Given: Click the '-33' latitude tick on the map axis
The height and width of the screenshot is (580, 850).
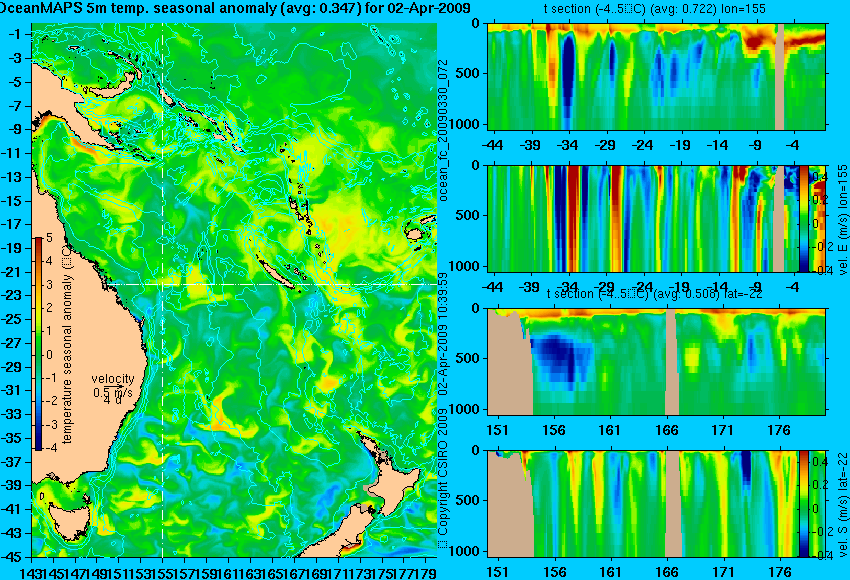Looking at the screenshot, I should (x=12, y=414).
